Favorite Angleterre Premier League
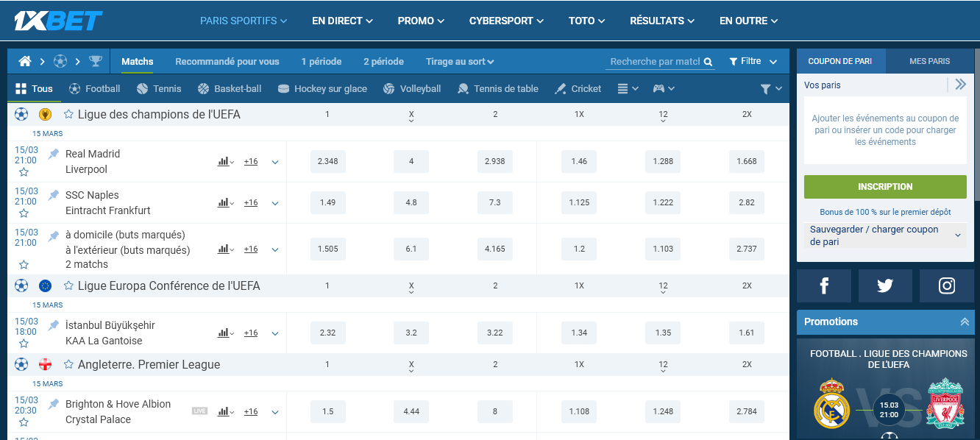 (x=68, y=364)
